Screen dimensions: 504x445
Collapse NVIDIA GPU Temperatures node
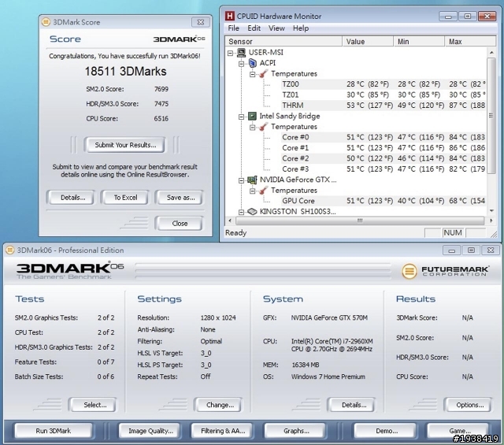click(x=253, y=191)
